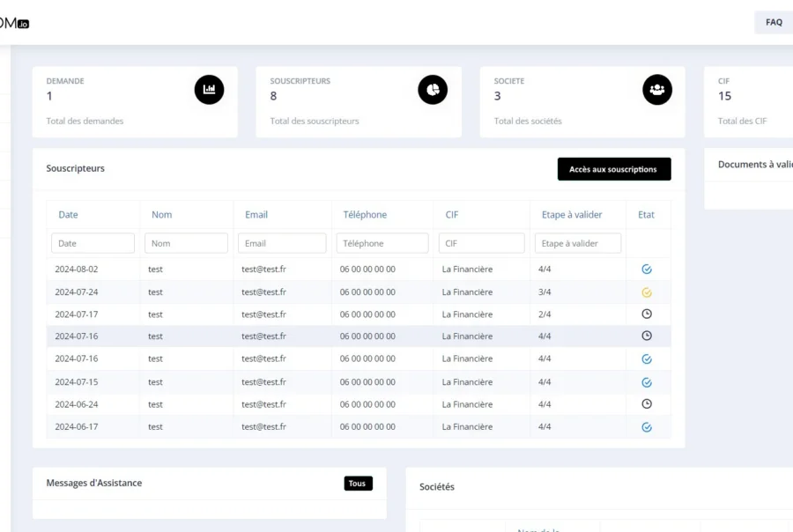
Task: Click the group icon in Societe card
Action: (656, 89)
